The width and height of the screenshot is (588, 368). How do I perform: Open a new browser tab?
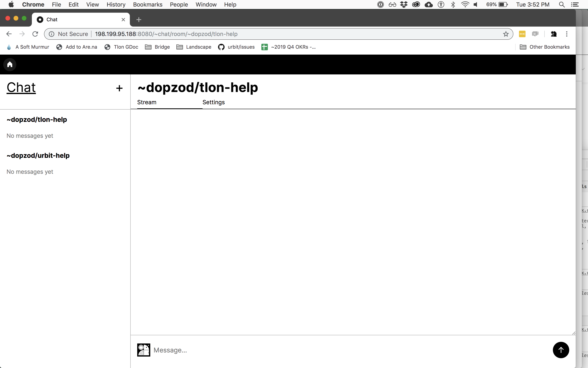(x=139, y=19)
